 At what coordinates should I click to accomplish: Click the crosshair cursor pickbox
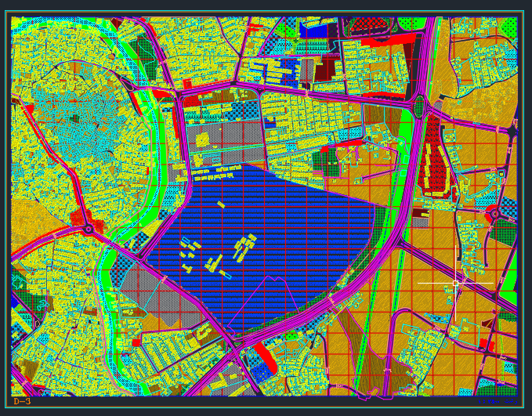tap(455, 283)
